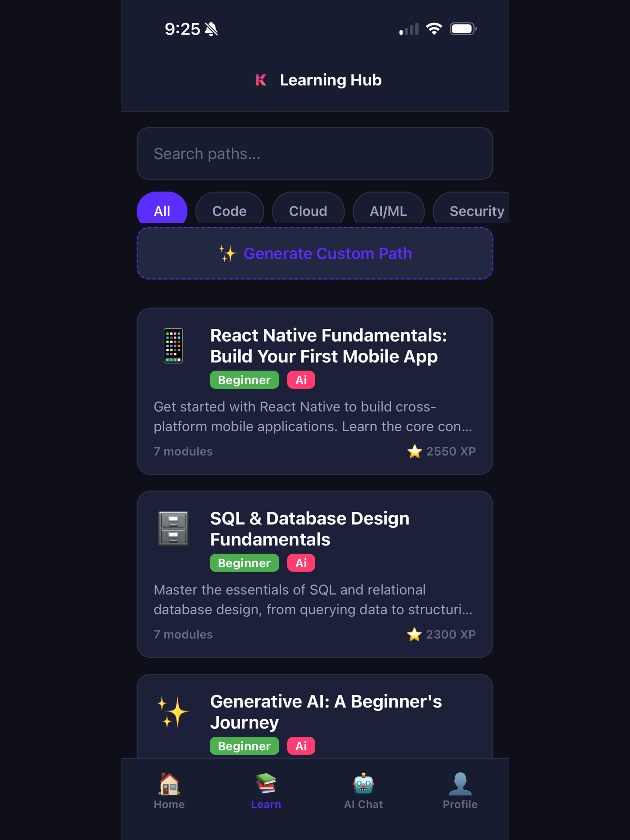
Task: Click the 2300 XP value
Action: (451, 634)
